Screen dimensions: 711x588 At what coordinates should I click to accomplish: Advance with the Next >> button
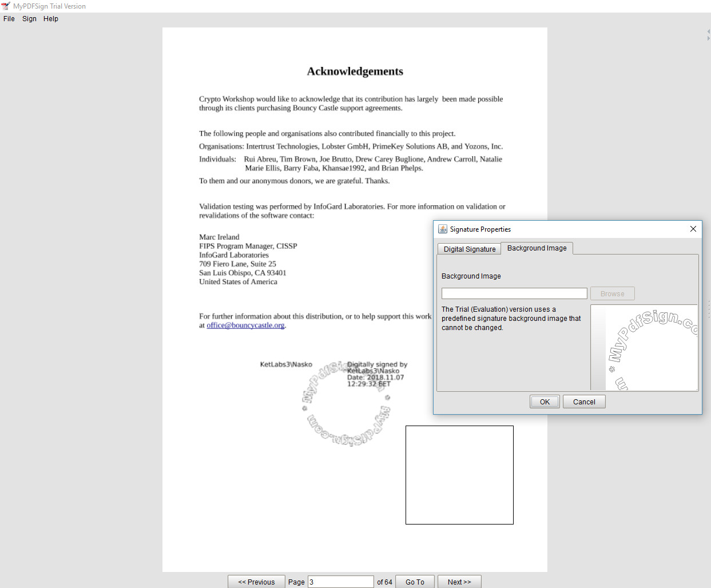[x=459, y=582]
